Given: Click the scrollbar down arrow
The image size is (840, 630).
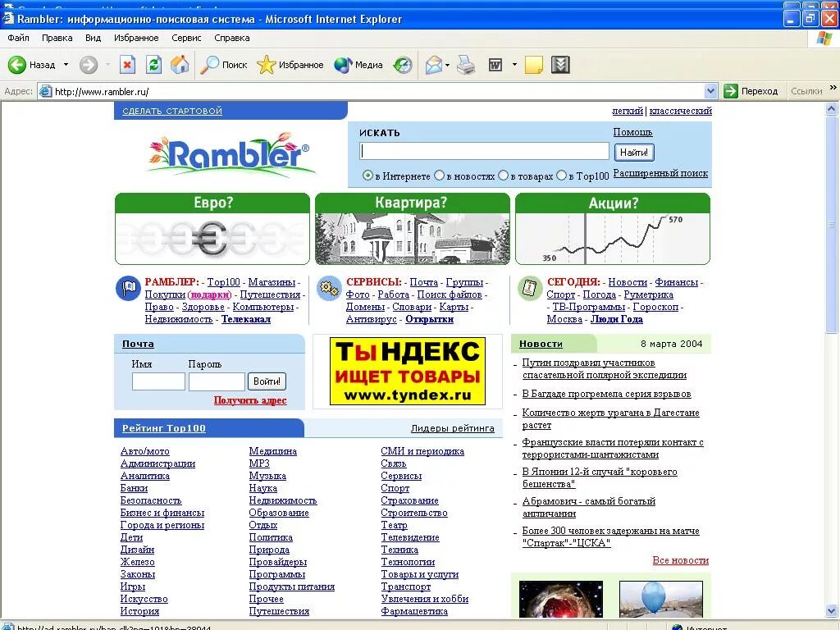Looking at the screenshot, I should pos(832,610).
